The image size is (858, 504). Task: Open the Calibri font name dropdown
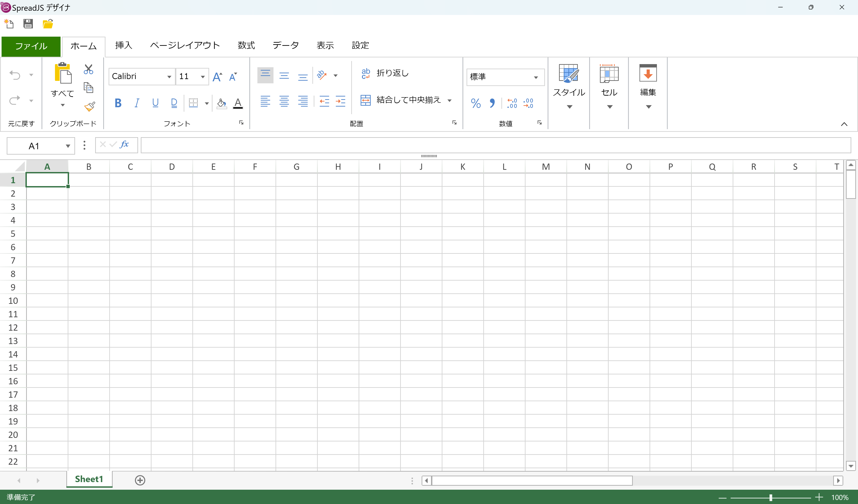(169, 77)
